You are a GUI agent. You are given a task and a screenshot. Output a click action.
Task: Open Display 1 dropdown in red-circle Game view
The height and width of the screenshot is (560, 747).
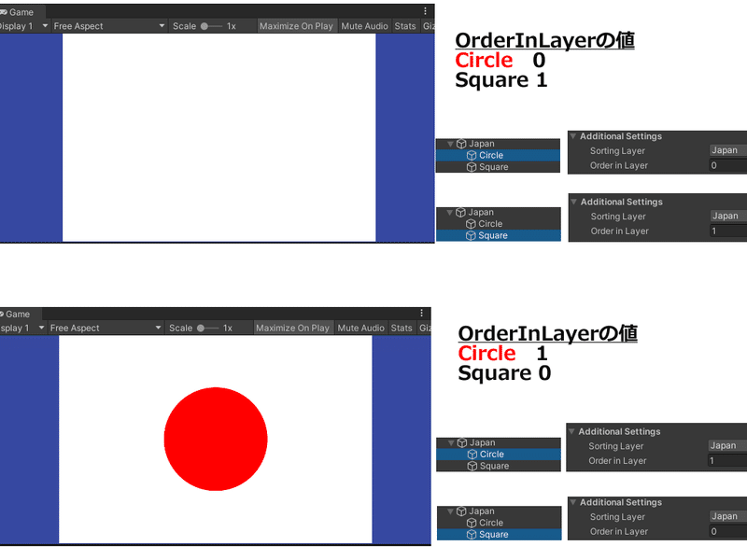pos(22,329)
